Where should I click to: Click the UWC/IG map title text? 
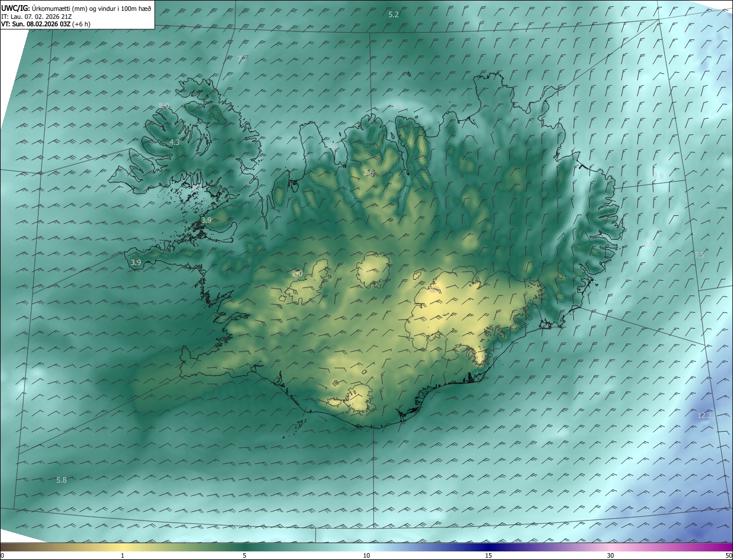[76, 8]
